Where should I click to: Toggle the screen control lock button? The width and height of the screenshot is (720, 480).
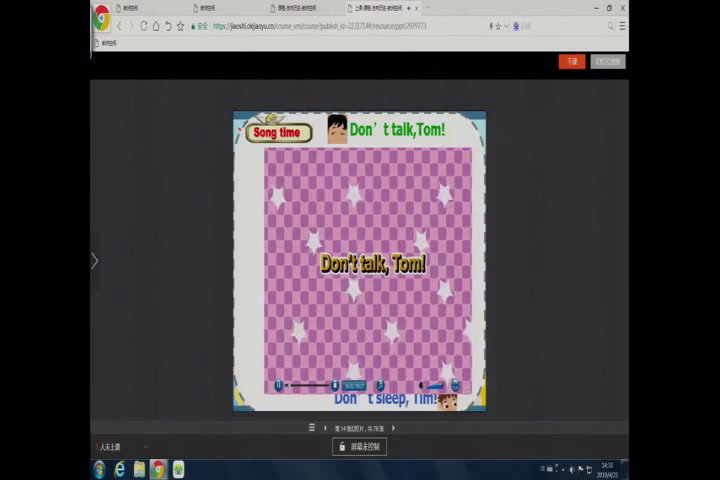tap(359, 447)
